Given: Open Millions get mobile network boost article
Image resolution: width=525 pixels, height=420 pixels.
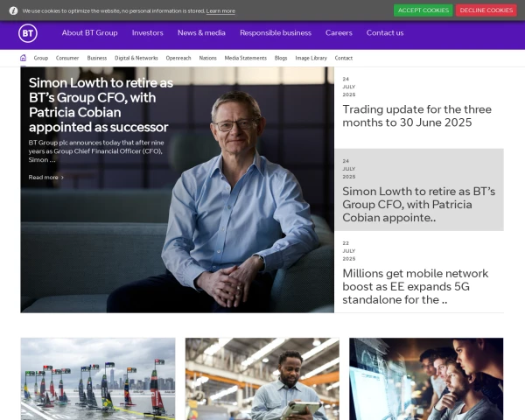Looking at the screenshot, I should (x=415, y=286).
